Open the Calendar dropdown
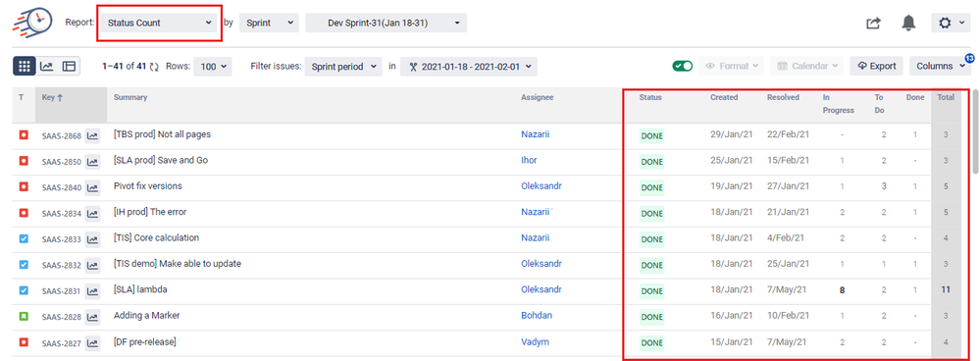 point(807,66)
